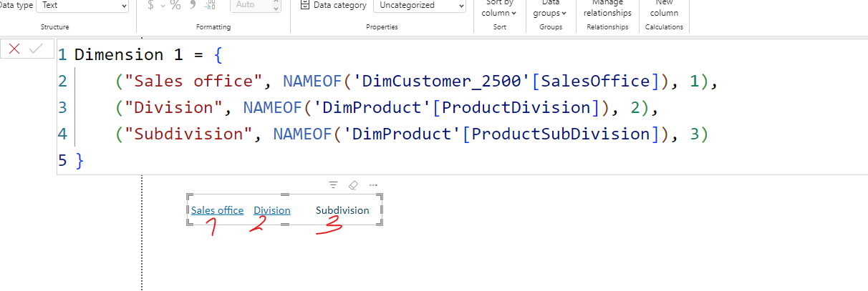The height and width of the screenshot is (291, 868).
Task: Open the slicer filter icon
Action: 333,184
